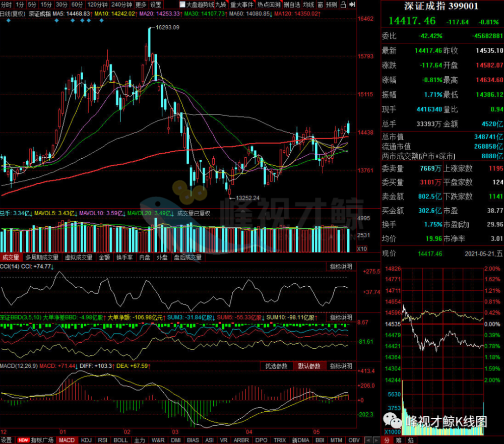Click the arrow-to-bar collapse panel icon

[x=352, y=5]
